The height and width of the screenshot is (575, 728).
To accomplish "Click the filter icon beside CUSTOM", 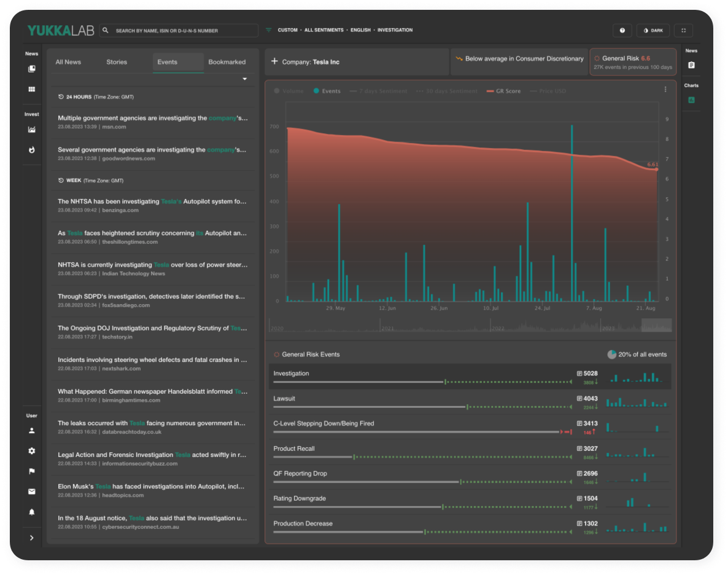I will pos(268,30).
